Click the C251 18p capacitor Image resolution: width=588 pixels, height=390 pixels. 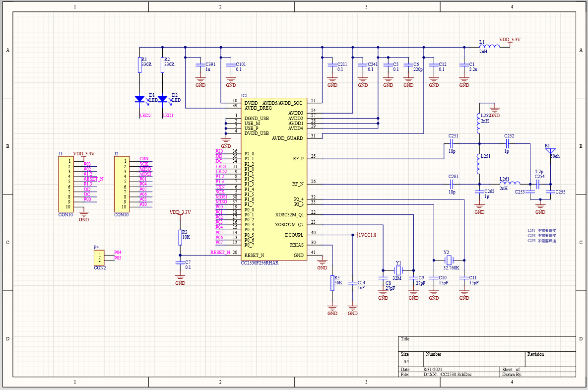[x=452, y=143]
